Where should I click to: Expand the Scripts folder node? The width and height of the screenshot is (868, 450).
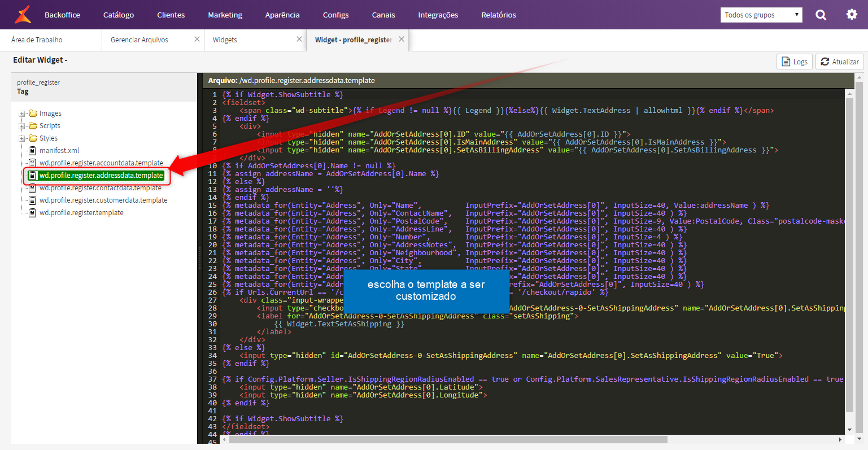(23, 126)
